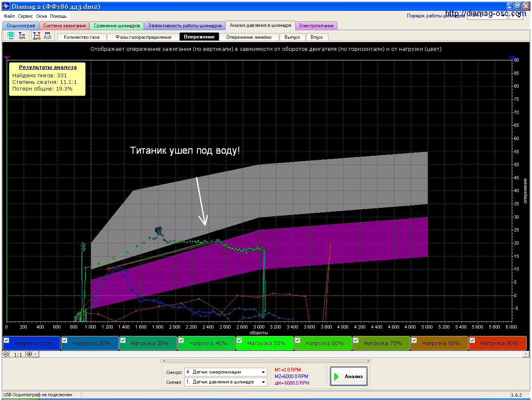Click the cylinder sync toolbar icon

(11, 36)
